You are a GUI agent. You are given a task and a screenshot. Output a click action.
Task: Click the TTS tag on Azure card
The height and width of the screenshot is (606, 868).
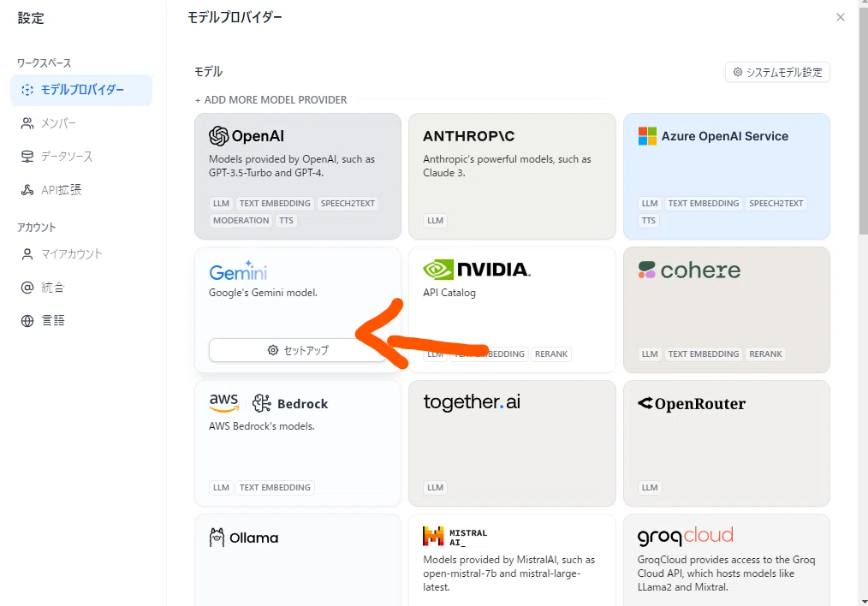(x=648, y=220)
